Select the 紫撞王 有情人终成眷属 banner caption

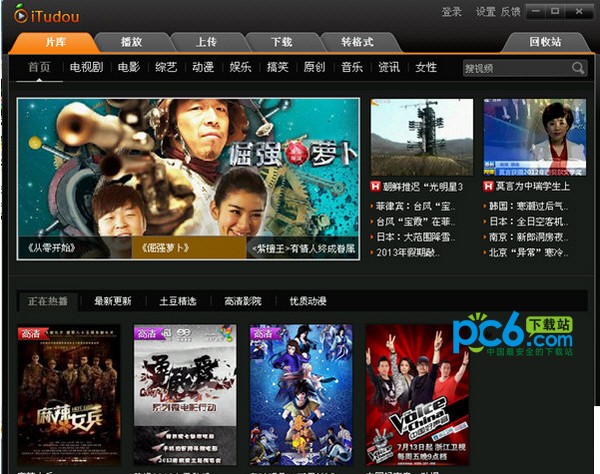coord(302,248)
